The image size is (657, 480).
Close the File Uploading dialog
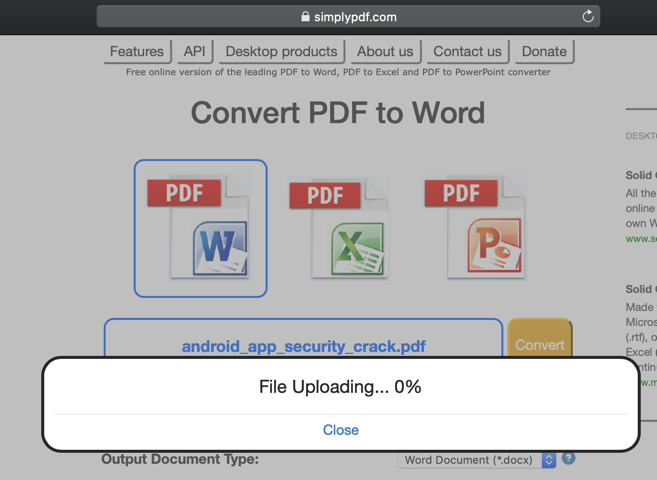341,430
